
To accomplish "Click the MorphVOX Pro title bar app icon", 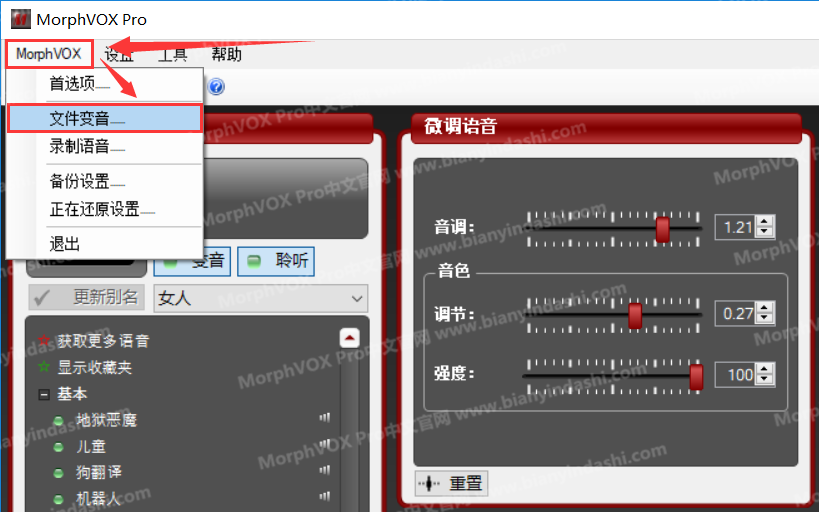I will 21,19.
